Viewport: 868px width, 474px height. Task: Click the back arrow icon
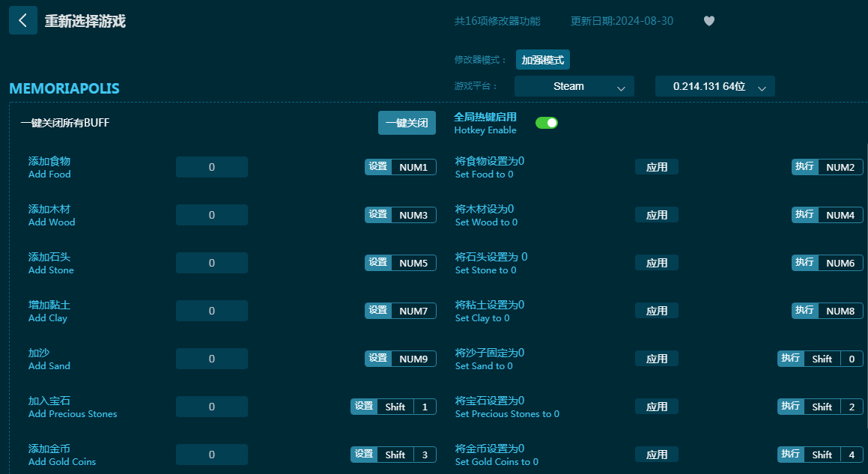click(22, 21)
